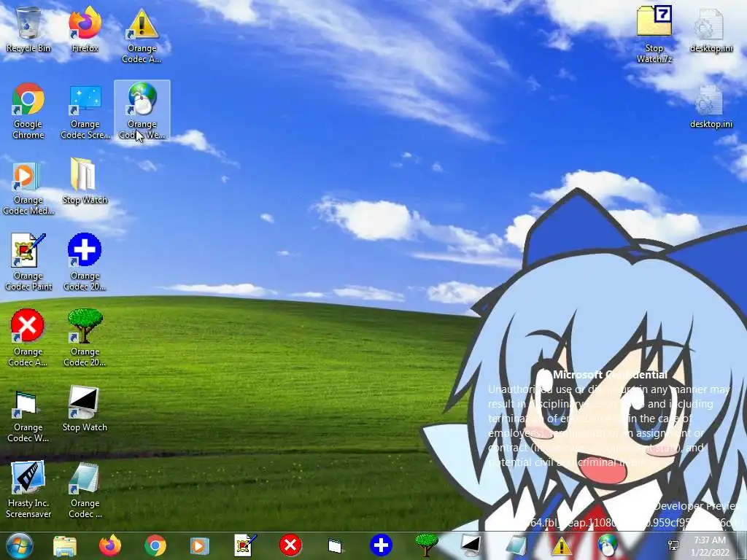The image size is (747, 560).
Task: Launch Firefox from the taskbar
Action: point(110,545)
